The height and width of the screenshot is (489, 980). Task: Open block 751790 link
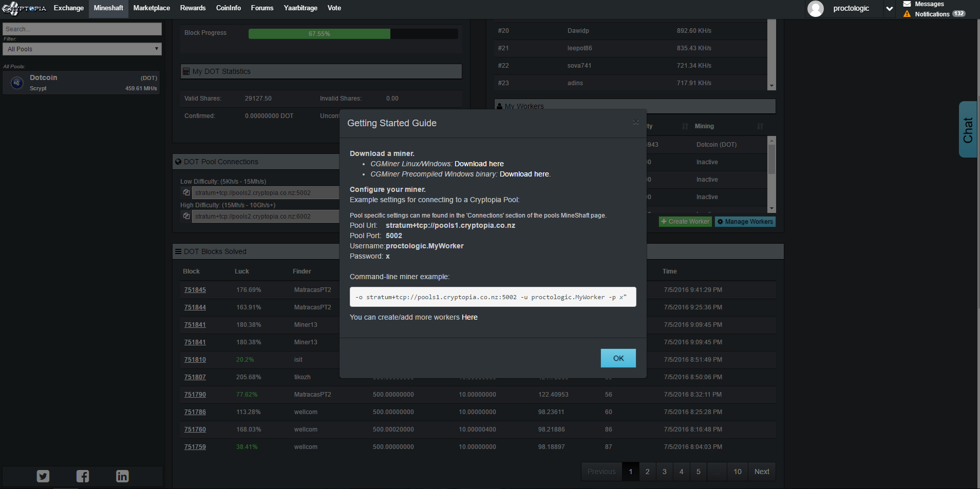tap(195, 395)
